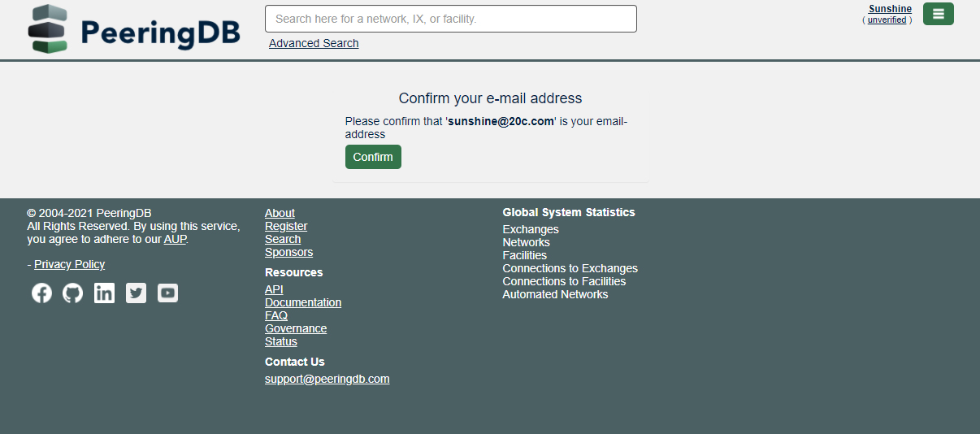
Task: Open the Facebook social icon
Action: (41, 293)
